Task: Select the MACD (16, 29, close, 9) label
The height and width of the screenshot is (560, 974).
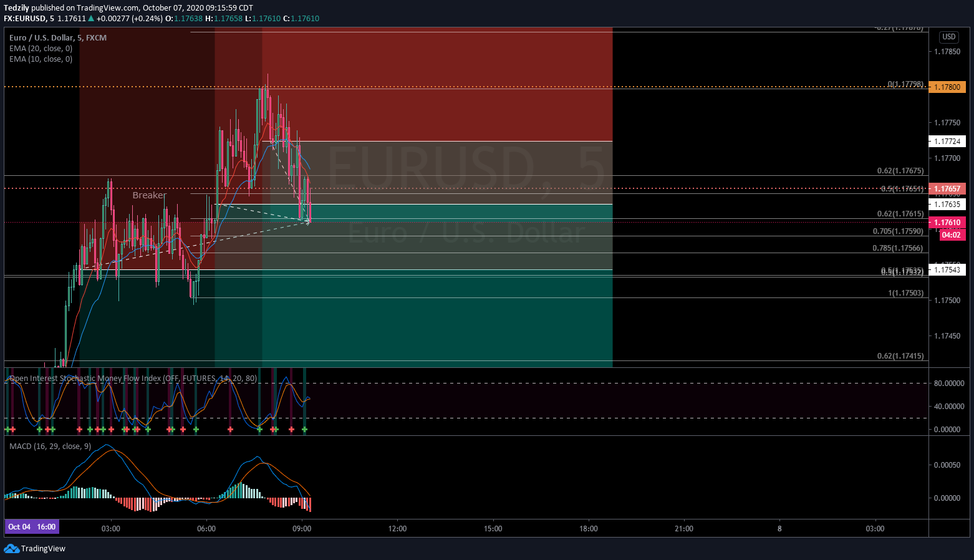Action: (x=50, y=447)
